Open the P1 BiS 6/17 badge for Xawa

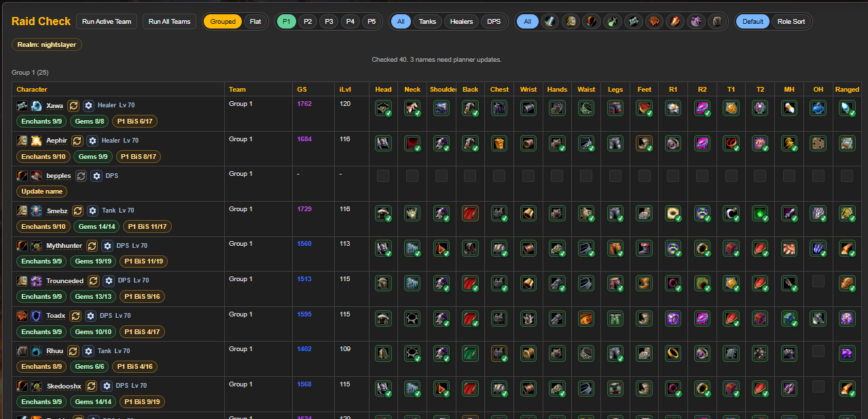point(134,121)
